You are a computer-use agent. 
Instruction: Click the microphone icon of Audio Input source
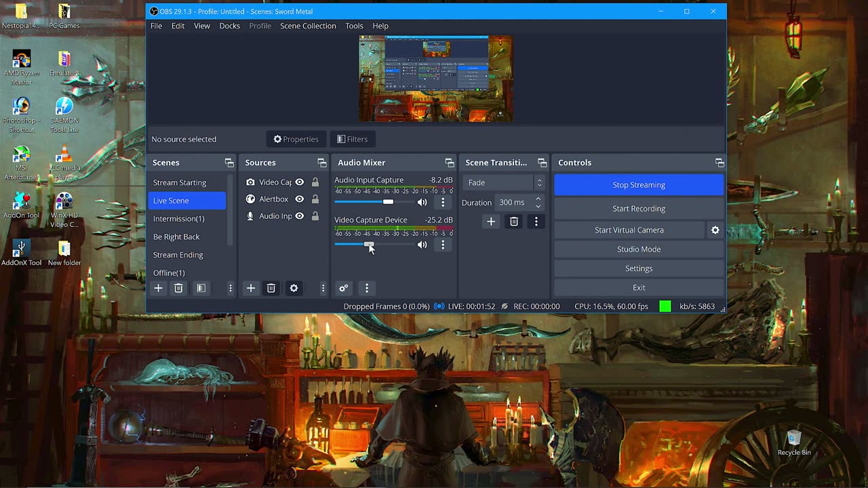point(250,216)
